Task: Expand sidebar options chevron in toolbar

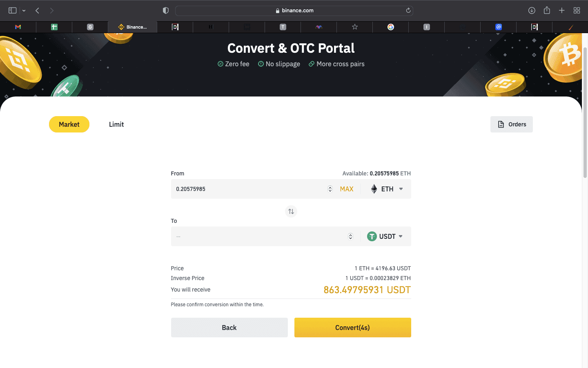Action: click(x=24, y=11)
